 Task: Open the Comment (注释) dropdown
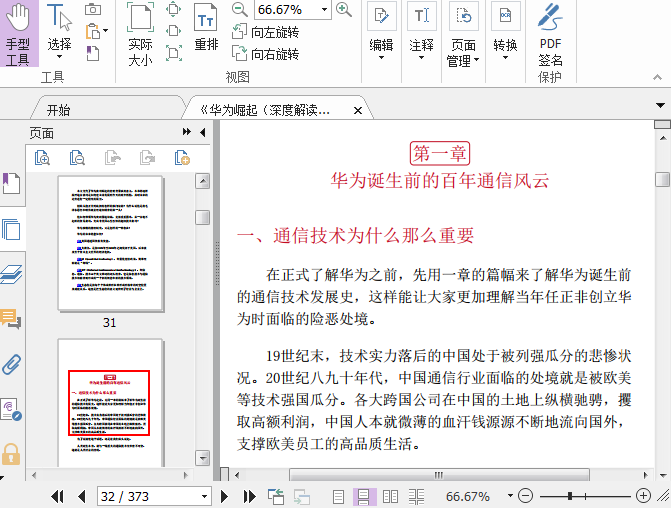tap(421, 33)
